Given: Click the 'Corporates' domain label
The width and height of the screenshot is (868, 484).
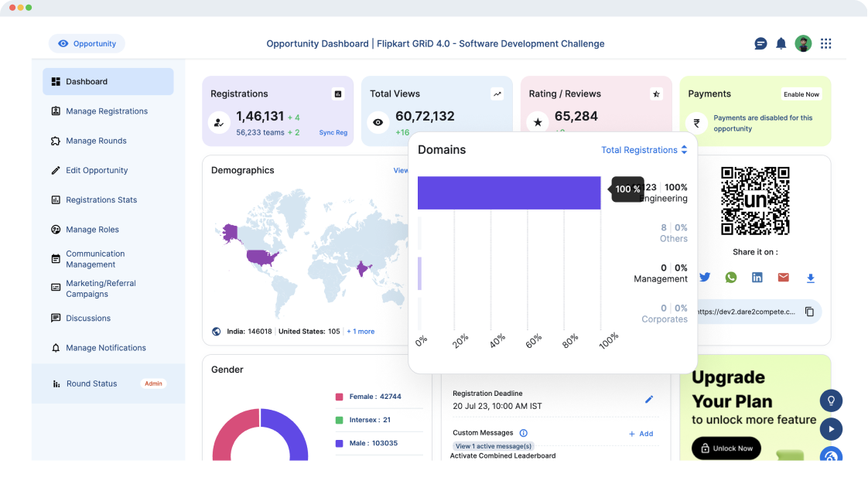Looking at the screenshot, I should point(665,319).
